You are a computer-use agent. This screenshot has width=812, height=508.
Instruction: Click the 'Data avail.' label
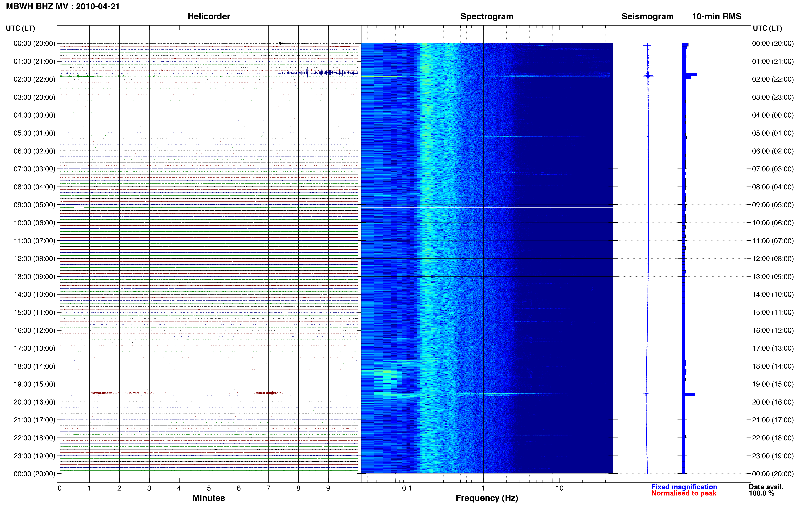[x=766, y=487]
